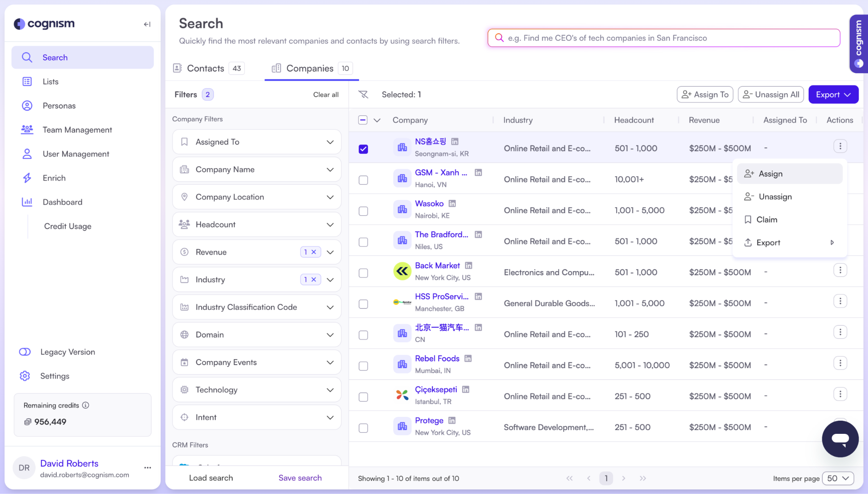Uncheck the NS홈쇼핑 company checkbox
This screenshot has width=868, height=494.
coord(363,149)
